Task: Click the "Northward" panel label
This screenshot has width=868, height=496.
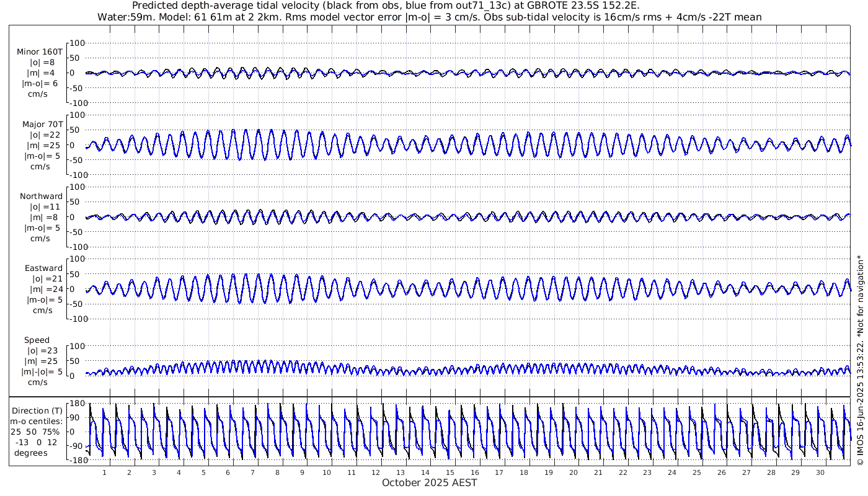Action: pos(42,197)
